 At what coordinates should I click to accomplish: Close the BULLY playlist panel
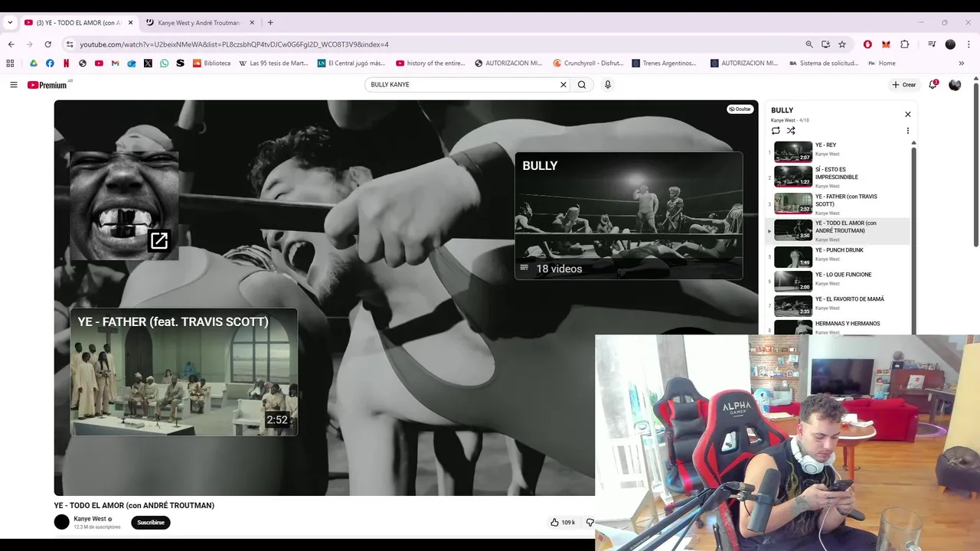click(908, 114)
